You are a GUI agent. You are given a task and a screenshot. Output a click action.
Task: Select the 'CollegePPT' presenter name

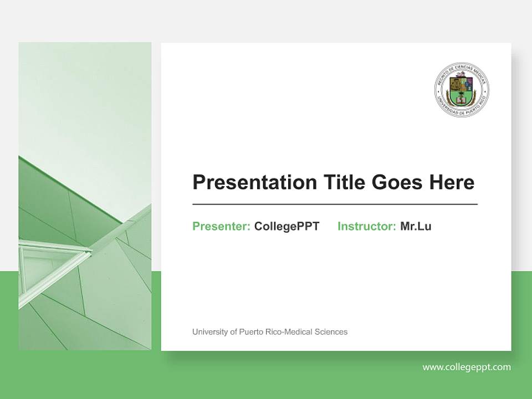click(x=287, y=226)
